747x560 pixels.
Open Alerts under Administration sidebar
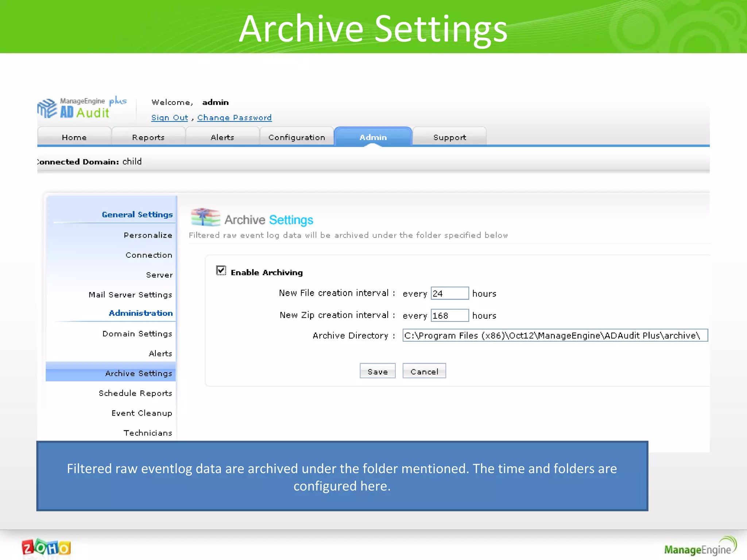click(x=160, y=354)
